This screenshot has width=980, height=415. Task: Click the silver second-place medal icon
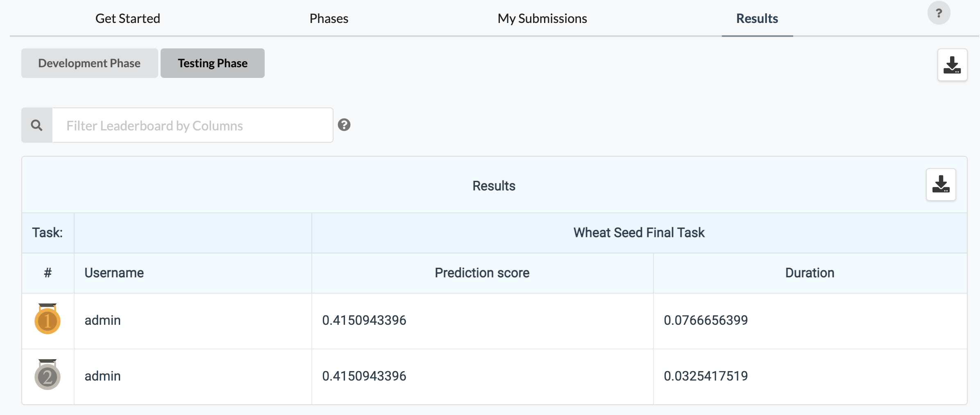[48, 376]
